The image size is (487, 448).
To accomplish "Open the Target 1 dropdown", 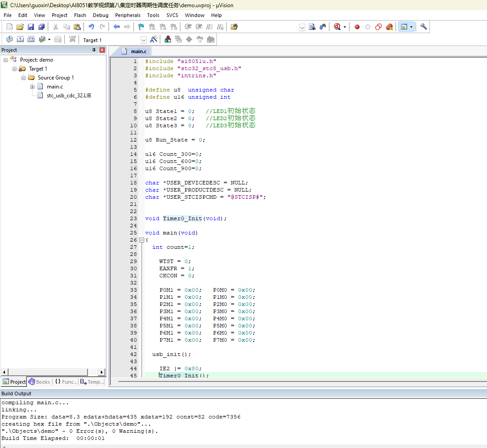I will click(x=143, y=40).
